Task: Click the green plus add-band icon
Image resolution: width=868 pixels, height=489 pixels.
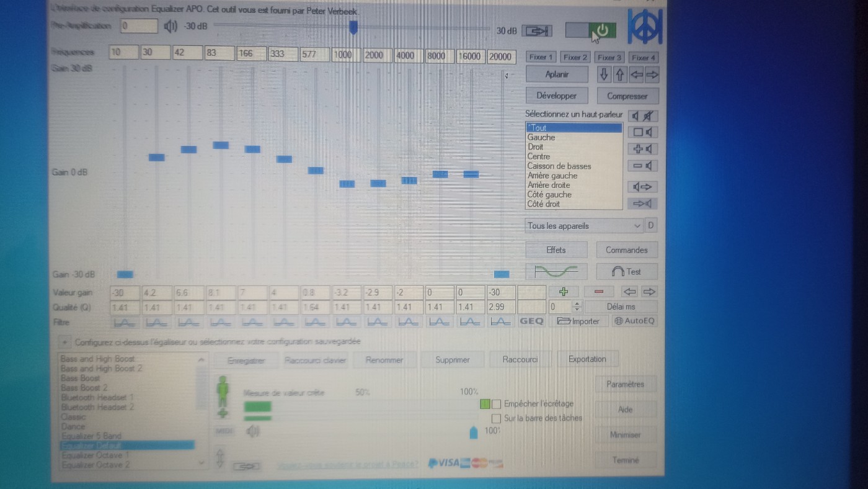Action: pyautogui.click(x=564, y=292)
